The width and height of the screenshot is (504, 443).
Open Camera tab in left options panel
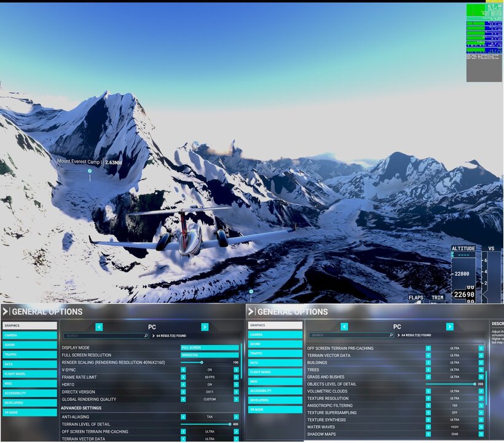point(30,335)
